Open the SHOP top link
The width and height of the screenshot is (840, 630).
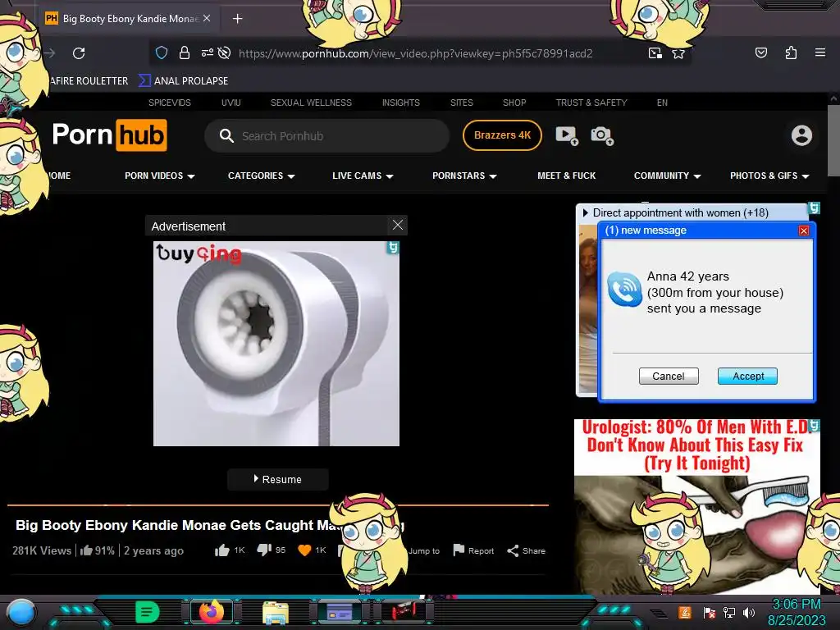tap(514, 103)
